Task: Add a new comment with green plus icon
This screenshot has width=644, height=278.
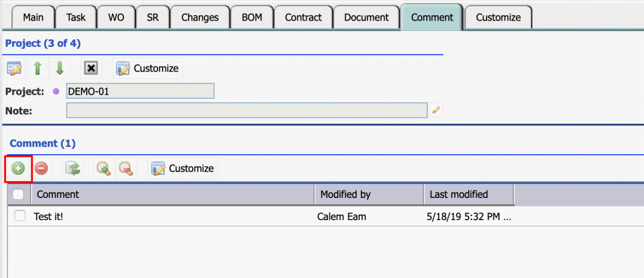Action: tap(19, 169)
